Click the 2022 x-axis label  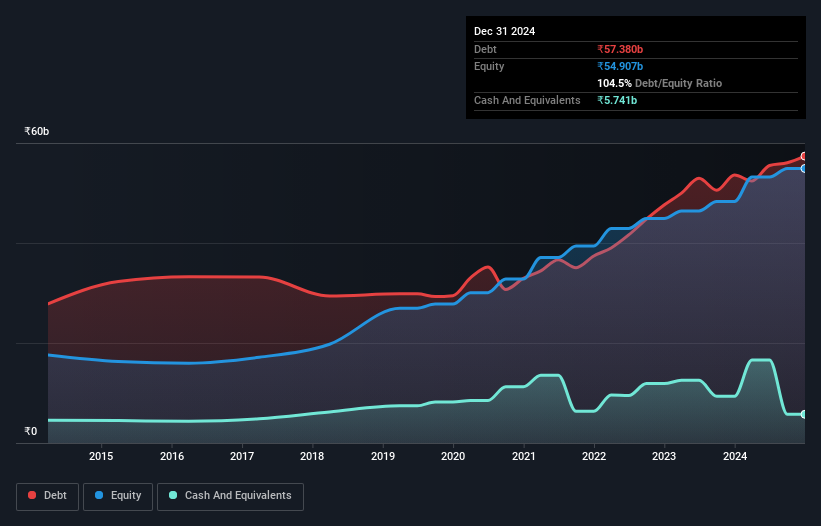(594, 456)
